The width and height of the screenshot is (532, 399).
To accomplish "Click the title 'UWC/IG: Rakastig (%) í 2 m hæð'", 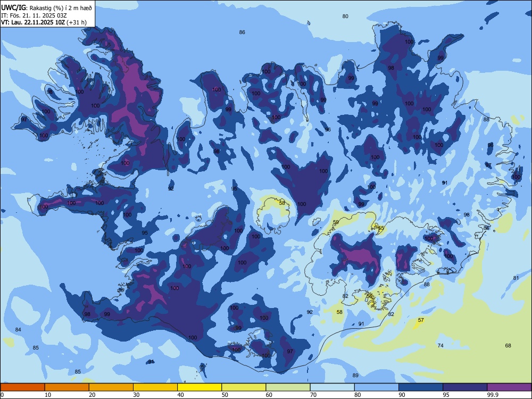I will pyautogui.click(x=46, y=8).
